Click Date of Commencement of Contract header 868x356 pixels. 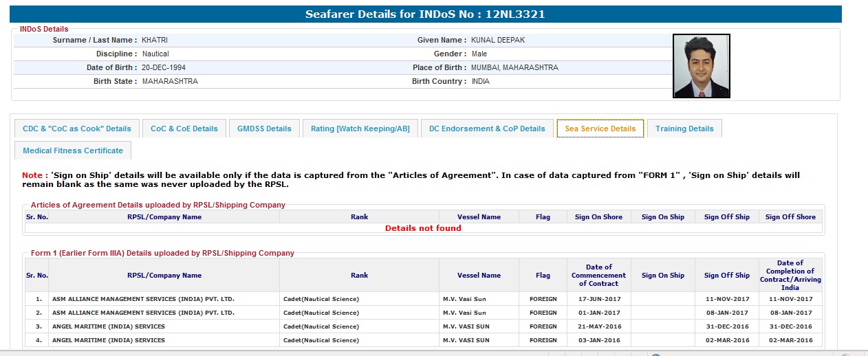(x=598, y=276)
